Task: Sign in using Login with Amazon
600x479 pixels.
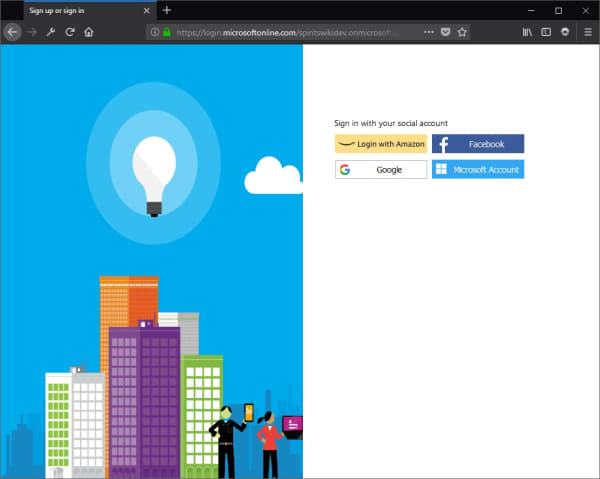Action: [x=381, y=144]
